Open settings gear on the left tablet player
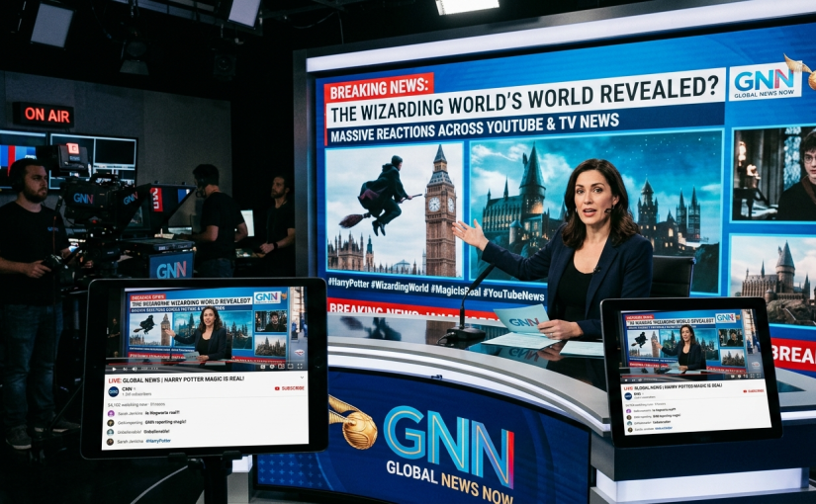Screen dimensions: 816x504 272,367
